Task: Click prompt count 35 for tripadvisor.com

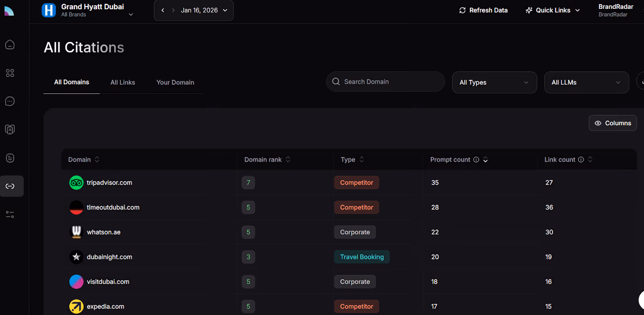Action: point(435,183)
